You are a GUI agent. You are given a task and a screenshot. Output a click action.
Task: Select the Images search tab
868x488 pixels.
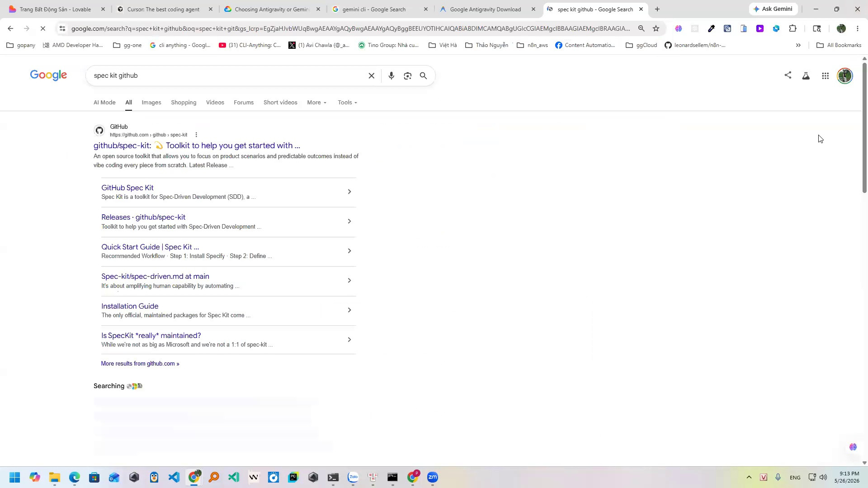point(151,103)
